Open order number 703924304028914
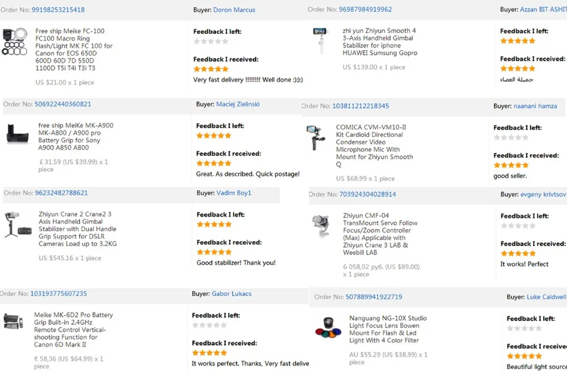 click(x=367, y=194)
